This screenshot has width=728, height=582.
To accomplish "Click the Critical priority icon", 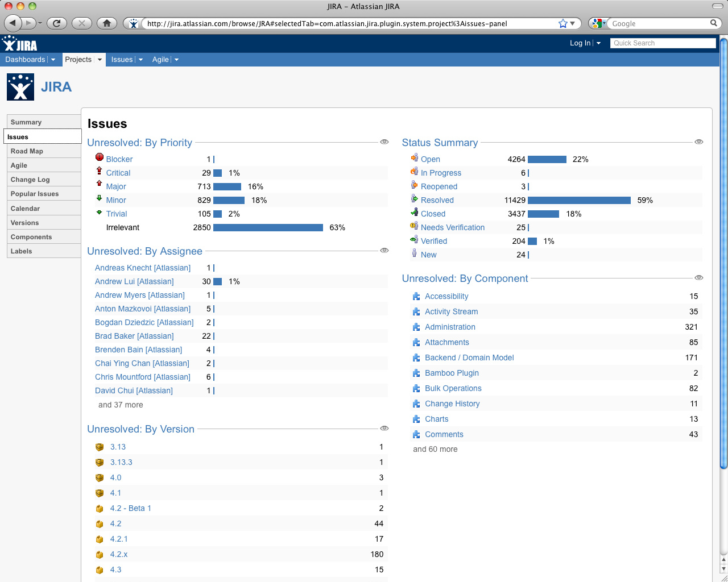I will click(x=100, y=172).
